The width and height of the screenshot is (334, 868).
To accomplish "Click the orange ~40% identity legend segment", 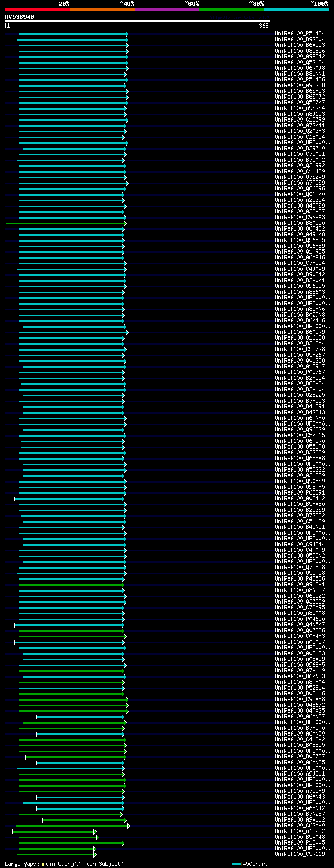I will (x=102, y=9).
